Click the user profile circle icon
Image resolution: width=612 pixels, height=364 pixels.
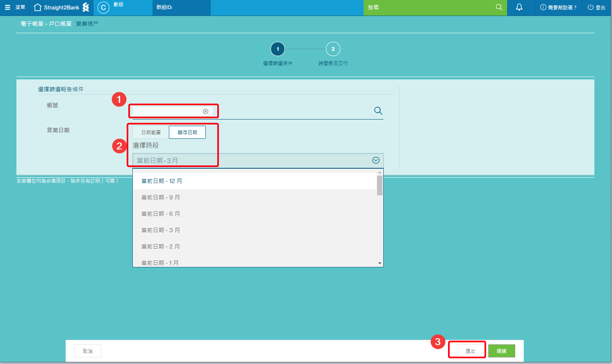pos(103,7)
